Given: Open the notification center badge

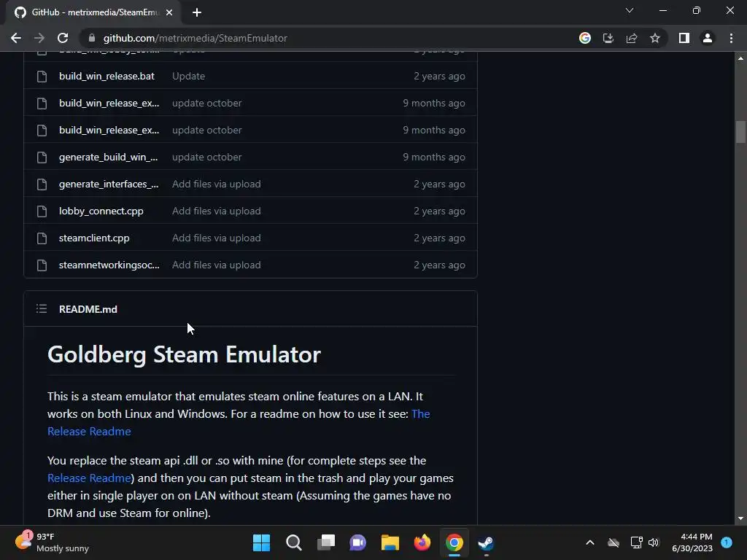Looking at the screenshot, I should click(727, 542).
